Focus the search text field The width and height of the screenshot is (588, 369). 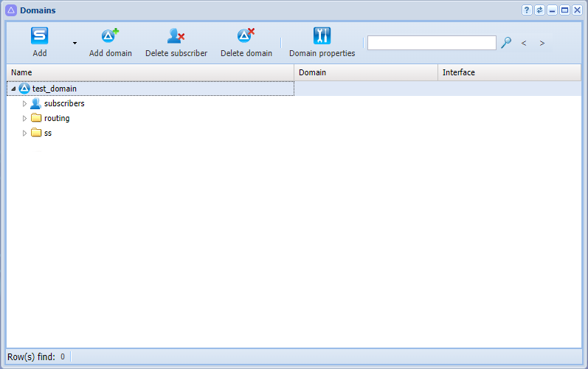(x=432, y=43)
